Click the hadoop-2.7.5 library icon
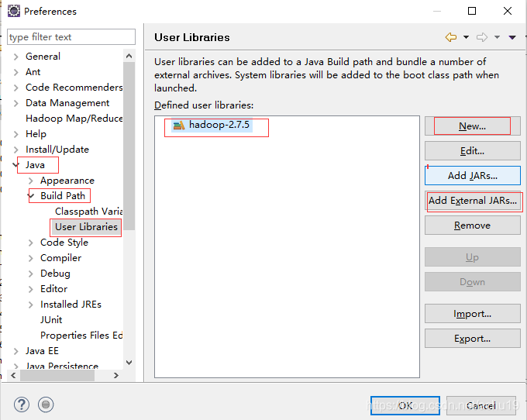 point(179,126)
